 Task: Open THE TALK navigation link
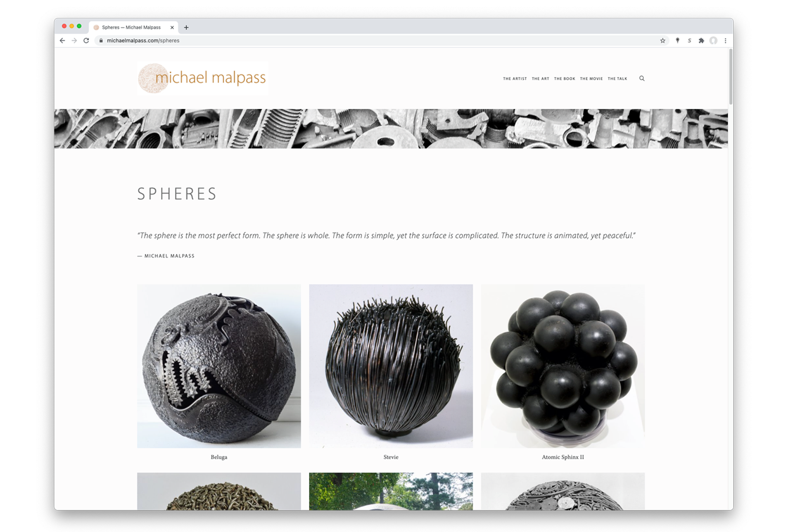tap(617, 79)
